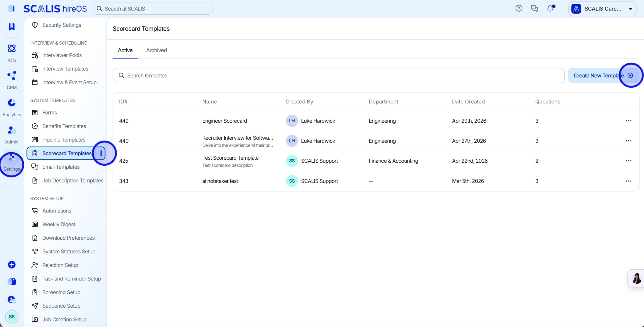644x327 pixels.
Task: Click the inbox icon above user badge
Action: pos(12,281)
